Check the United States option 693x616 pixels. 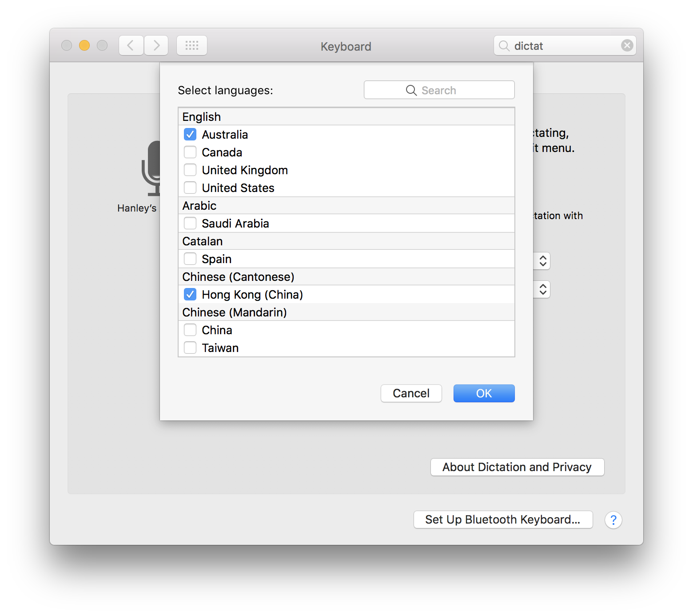tap(190, 188)
